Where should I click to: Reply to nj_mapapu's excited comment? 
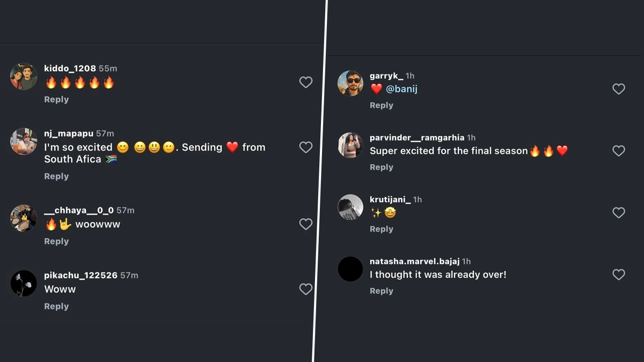(x=56, y=176)
